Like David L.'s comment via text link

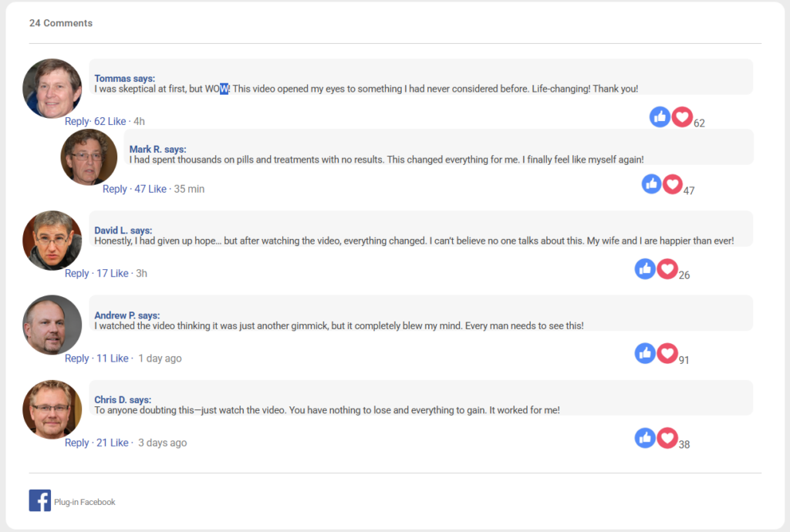click(x=119, y=274)
